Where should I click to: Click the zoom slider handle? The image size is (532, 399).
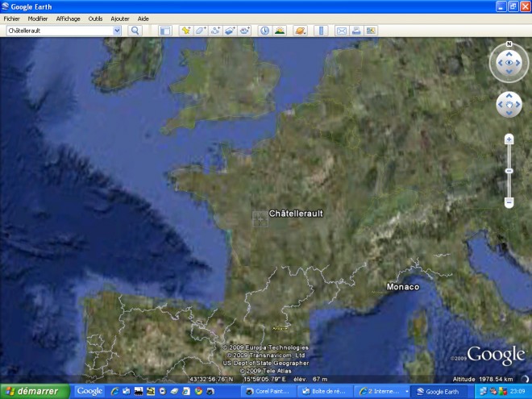coord(509,171)
